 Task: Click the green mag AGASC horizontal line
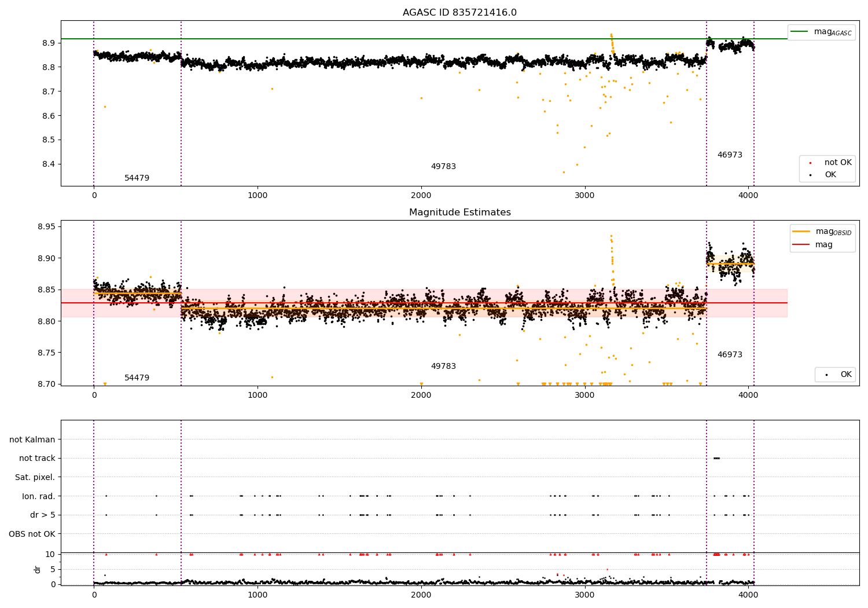point(424,39)
